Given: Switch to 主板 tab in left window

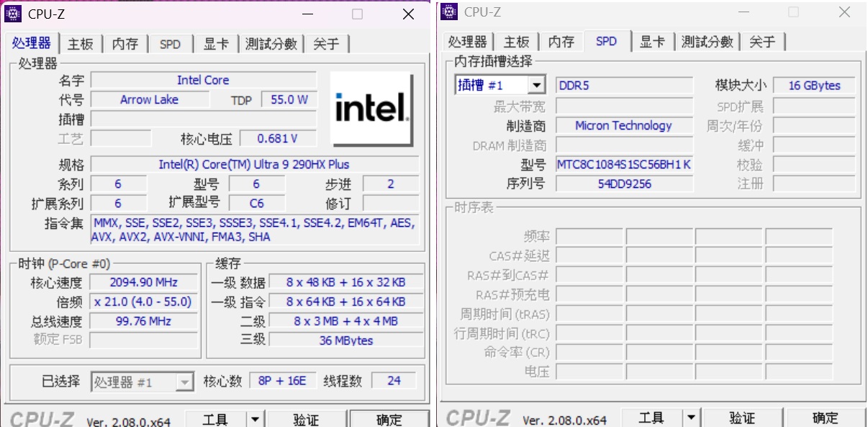Looking at the screenshot, I should tap(81, 44).
